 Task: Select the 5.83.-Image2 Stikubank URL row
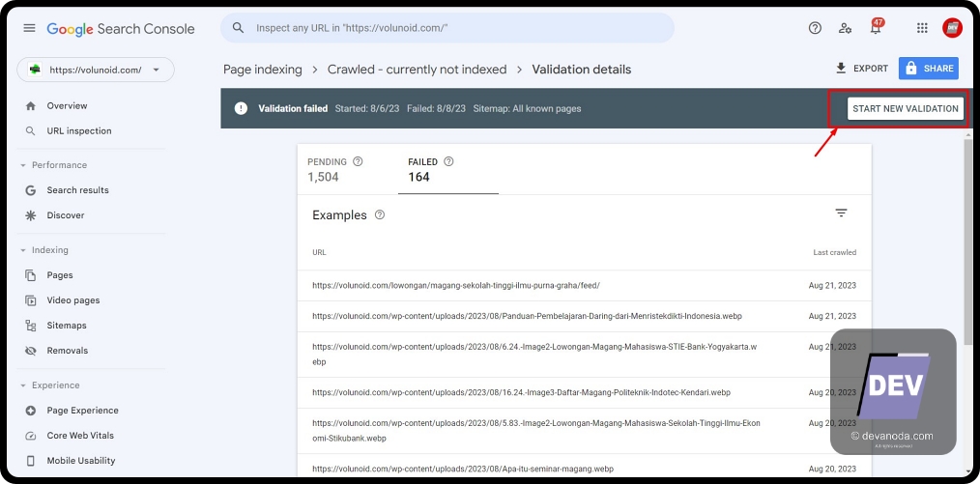(x=585, y=431)
